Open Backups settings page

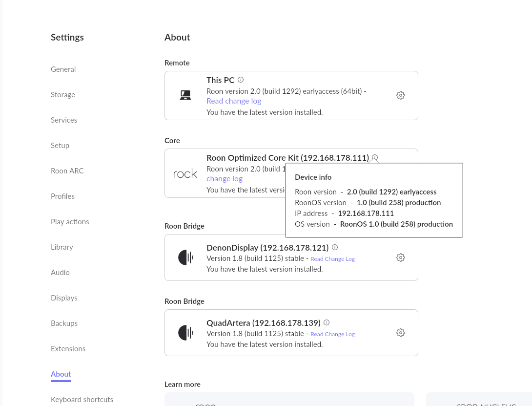point(64,323)
